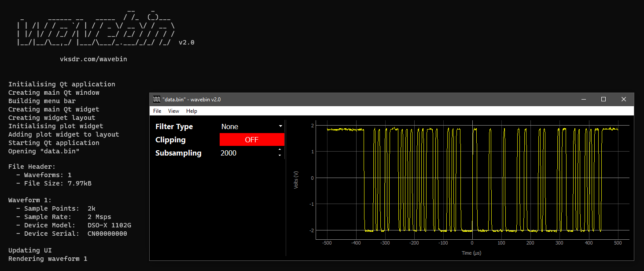This screenshot has width=644, height=271.
Task: Open the File menu
Action: pos(157,111)
